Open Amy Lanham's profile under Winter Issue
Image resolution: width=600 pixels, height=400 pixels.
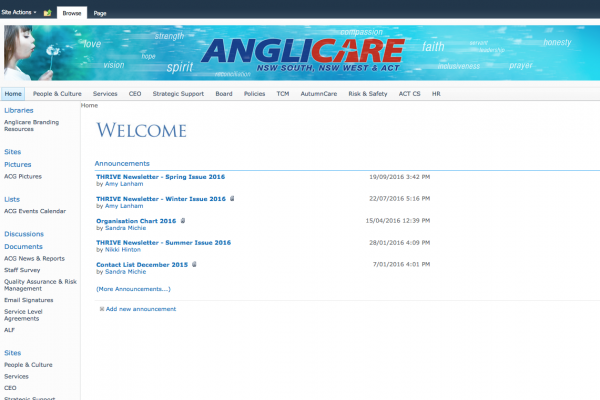pos(124,206)
